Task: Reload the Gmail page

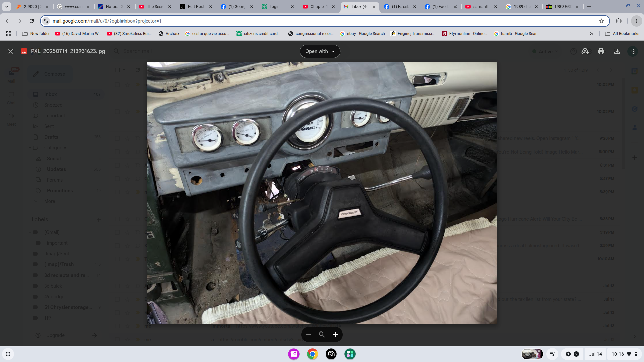Action: pos(32,21)
